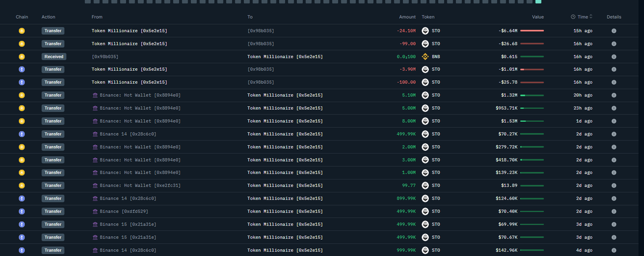Click the $139.23K value cell

(507, 172)
